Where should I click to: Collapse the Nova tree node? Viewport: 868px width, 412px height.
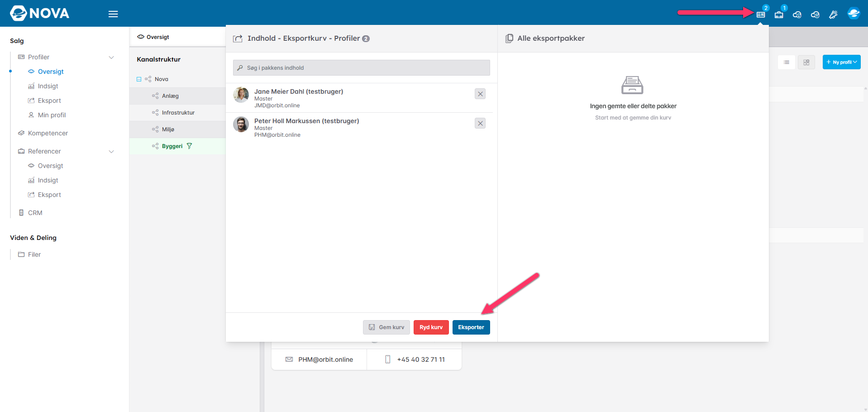coord(139,79)
